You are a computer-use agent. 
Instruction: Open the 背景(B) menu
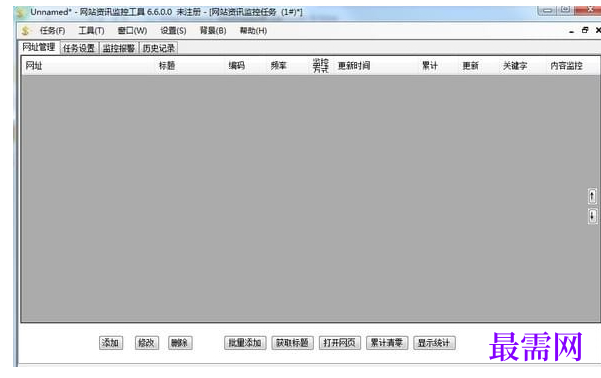pos(213,31)
